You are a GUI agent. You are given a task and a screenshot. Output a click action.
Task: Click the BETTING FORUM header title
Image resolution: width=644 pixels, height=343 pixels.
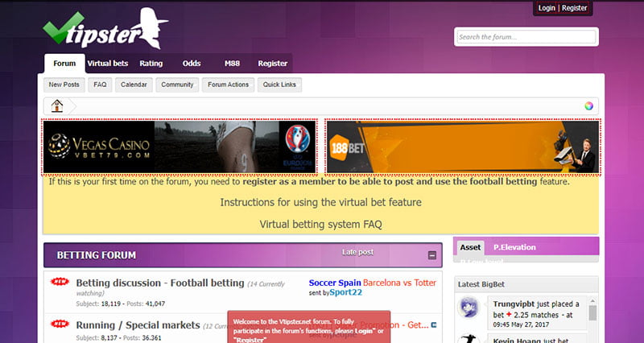[97, 255]
